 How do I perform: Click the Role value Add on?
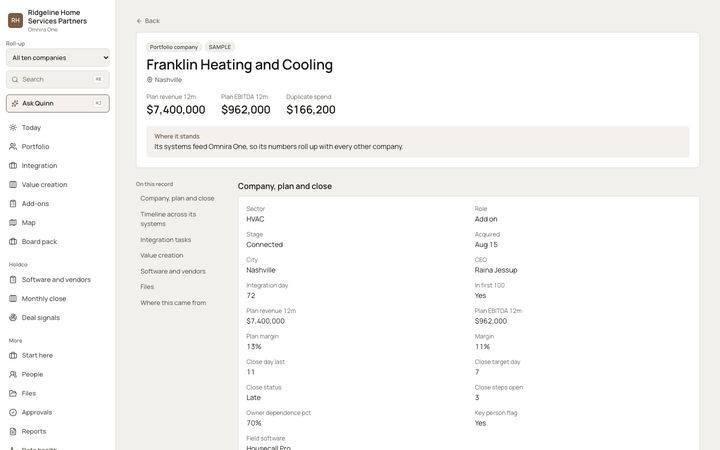tap(486, 219)
